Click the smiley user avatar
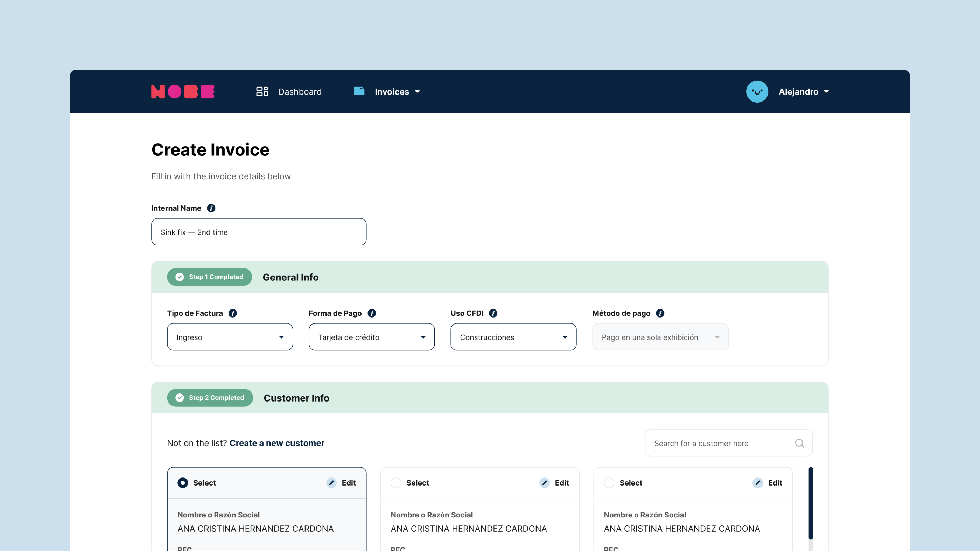Viewport: 980px width, 551px height. tap(757, 92)
